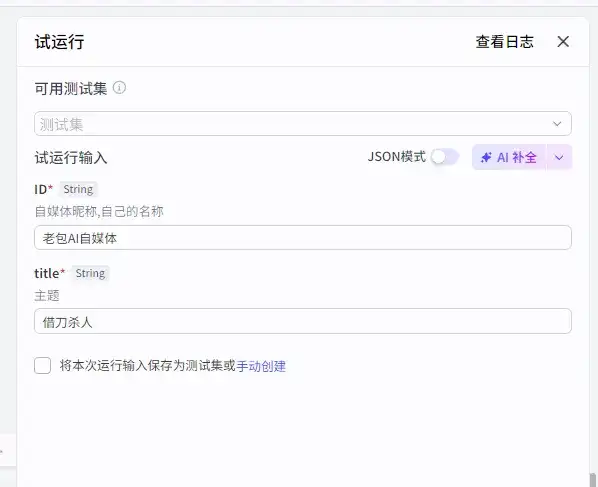Click the 试运行输入 heading

(71, 158)
